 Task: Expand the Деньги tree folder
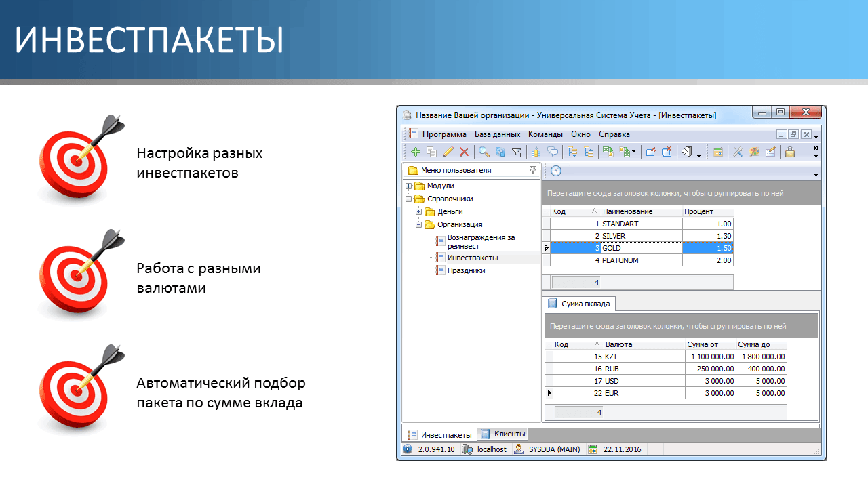[x=419, y=211]
